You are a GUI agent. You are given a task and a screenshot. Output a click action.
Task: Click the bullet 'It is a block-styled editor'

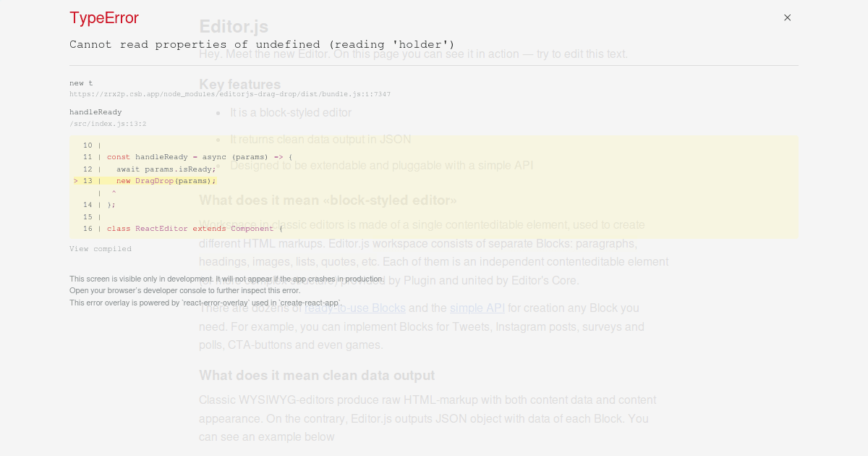[291, 112]
